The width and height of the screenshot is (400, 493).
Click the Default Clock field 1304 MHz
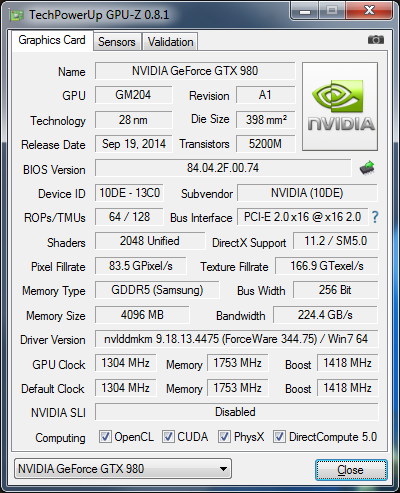(126, 388)
